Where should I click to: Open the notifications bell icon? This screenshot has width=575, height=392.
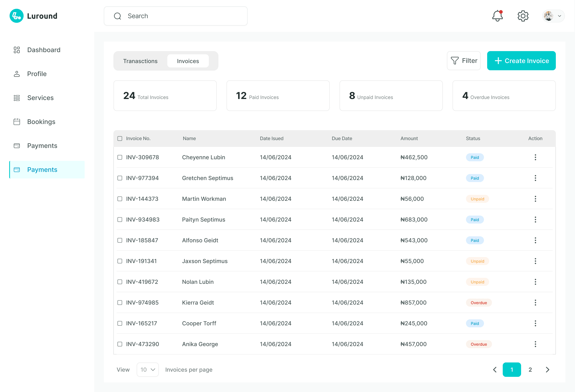[497, 16]
